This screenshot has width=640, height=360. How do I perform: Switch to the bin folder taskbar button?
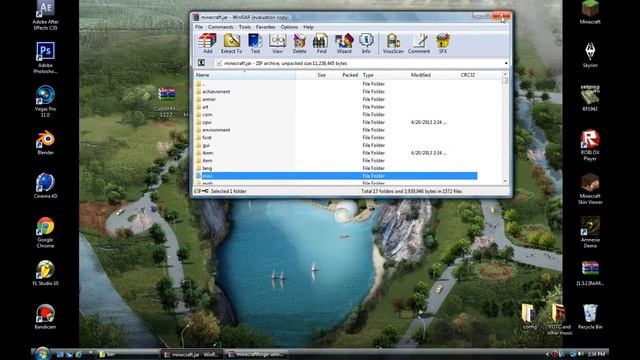coord(127,354)
